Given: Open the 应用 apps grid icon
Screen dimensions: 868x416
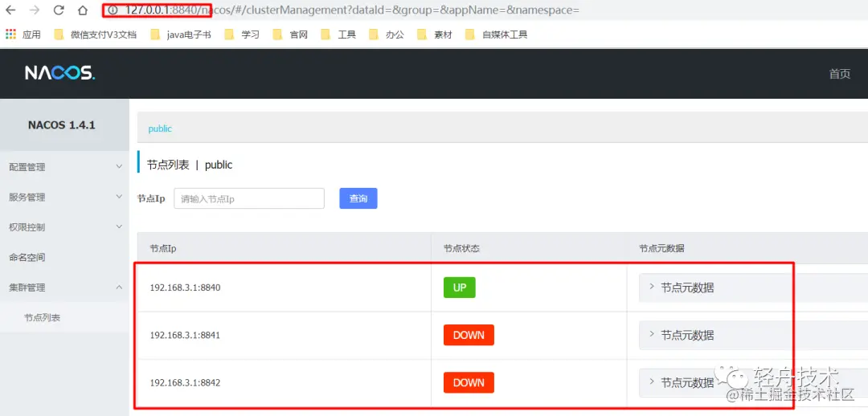Looking at the screenshot, I should click(x=11, y=35).
